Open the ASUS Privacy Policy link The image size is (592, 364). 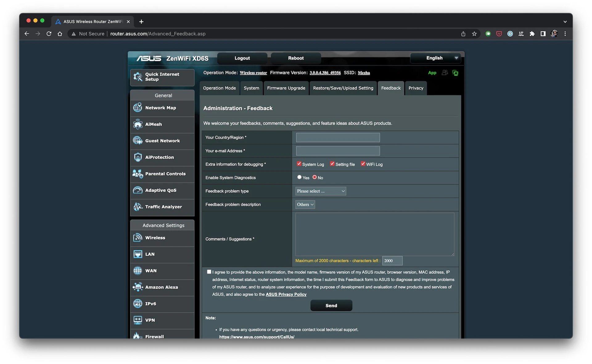click(x=286, y=294)
